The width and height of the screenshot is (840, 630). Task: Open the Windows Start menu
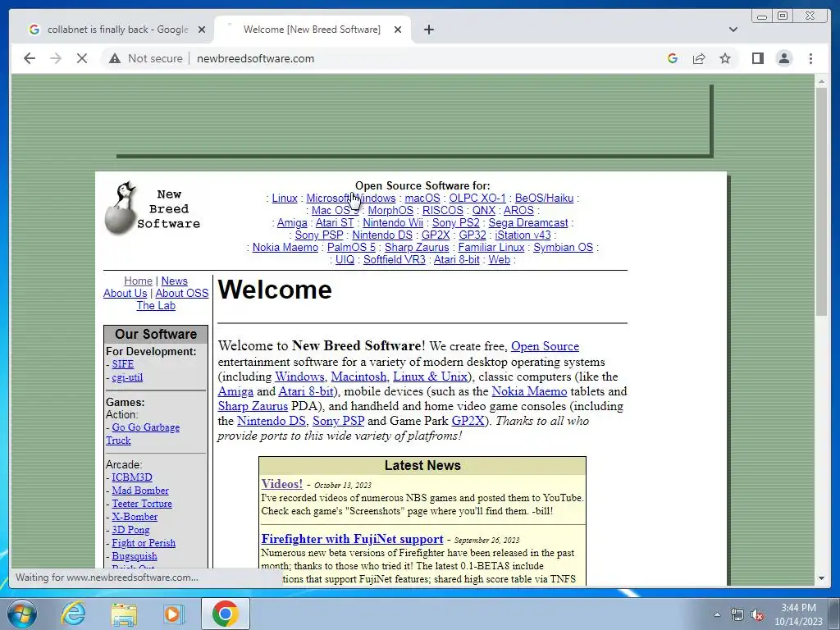pyautogui.click(x=21, y=614)
